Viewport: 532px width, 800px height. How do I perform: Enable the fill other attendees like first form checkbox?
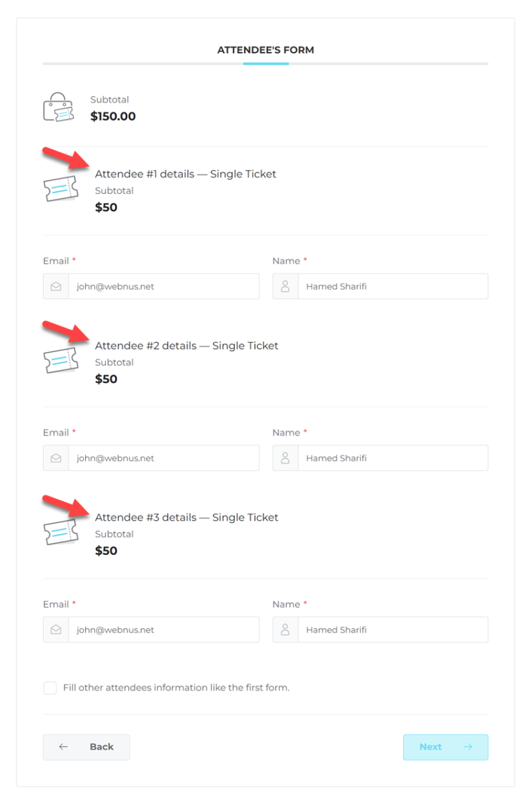coord(50,688)
